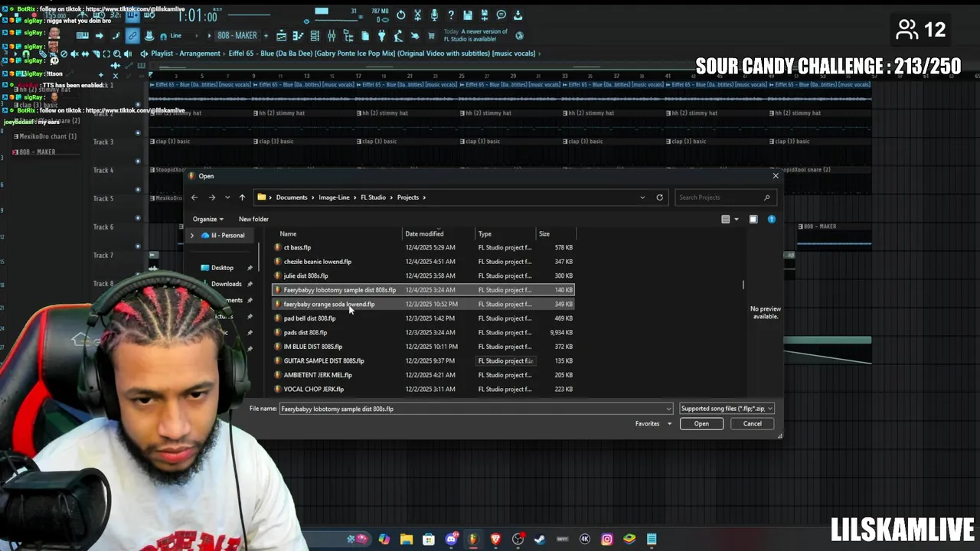Open recent locations chevron in Open dialog

pyautogui.click(x=227, y=197)
